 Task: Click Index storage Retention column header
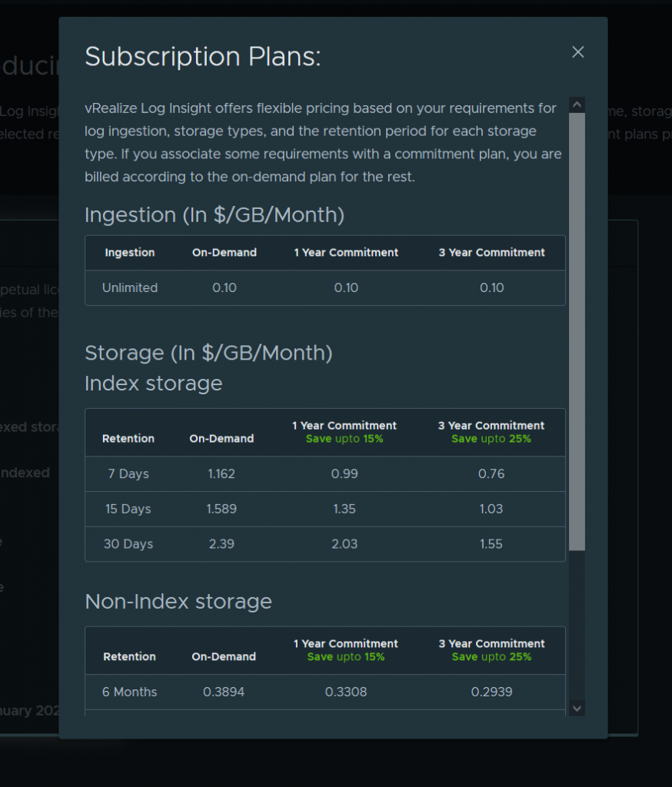tap(128, 438)
